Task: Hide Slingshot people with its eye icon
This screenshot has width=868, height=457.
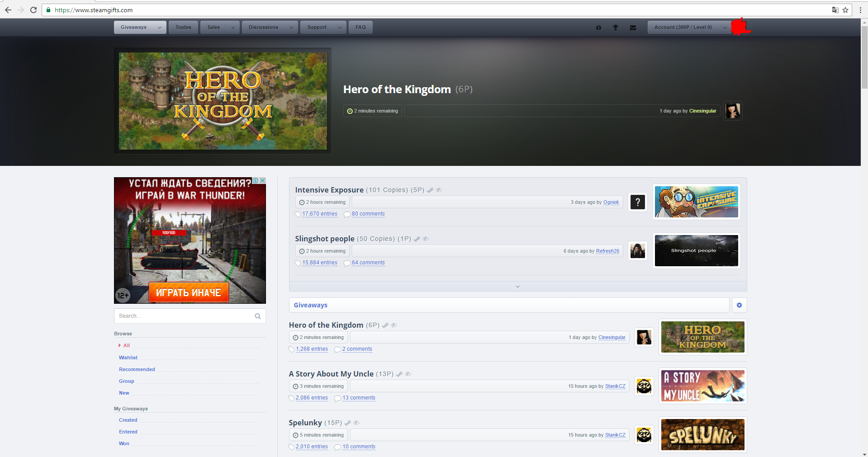Action: click(x=426, y=239)
